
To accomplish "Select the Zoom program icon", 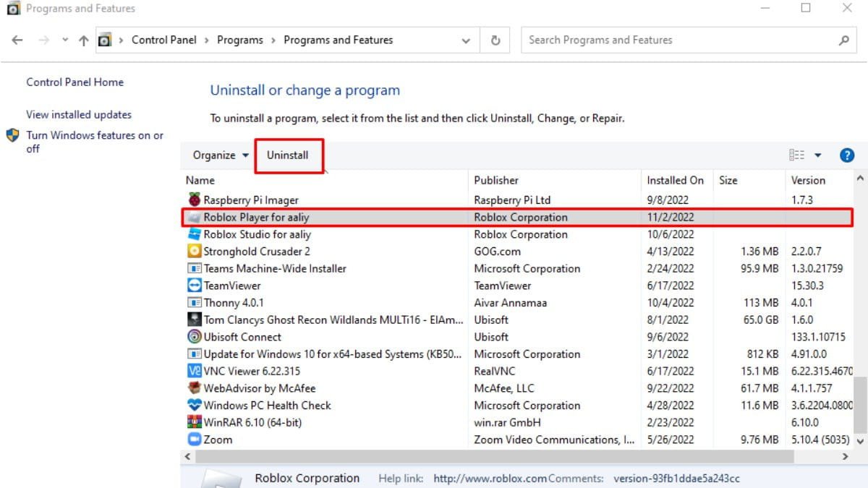I will [x=194, y=440].
